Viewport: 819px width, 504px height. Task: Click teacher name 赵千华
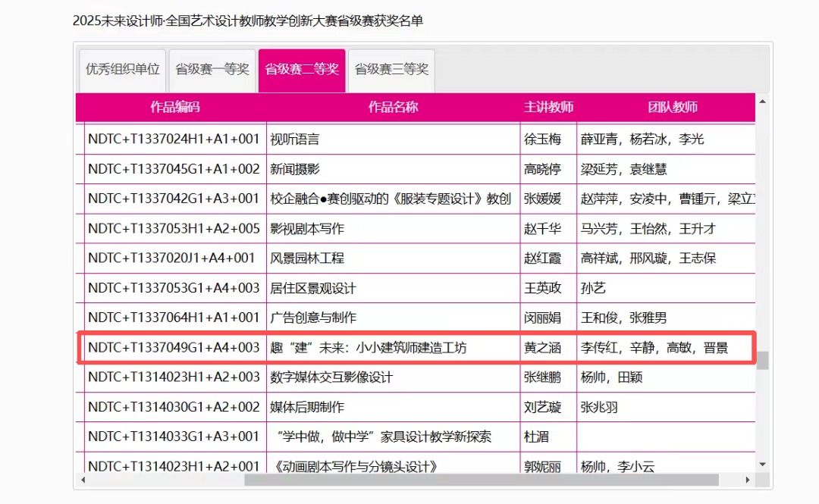click(x=543, y=228)
